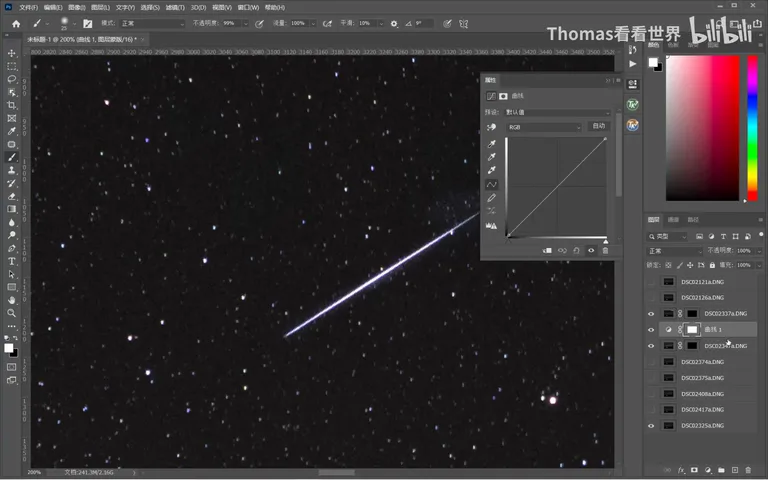Reset the curves adjustment to defaults
This screenshot has width=768, height=480.
576,251
